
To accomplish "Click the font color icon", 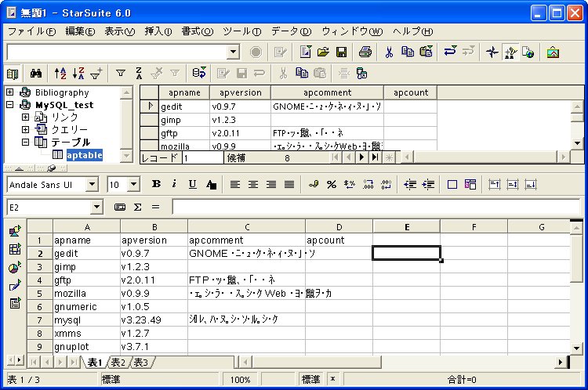I will pos(211,184).
